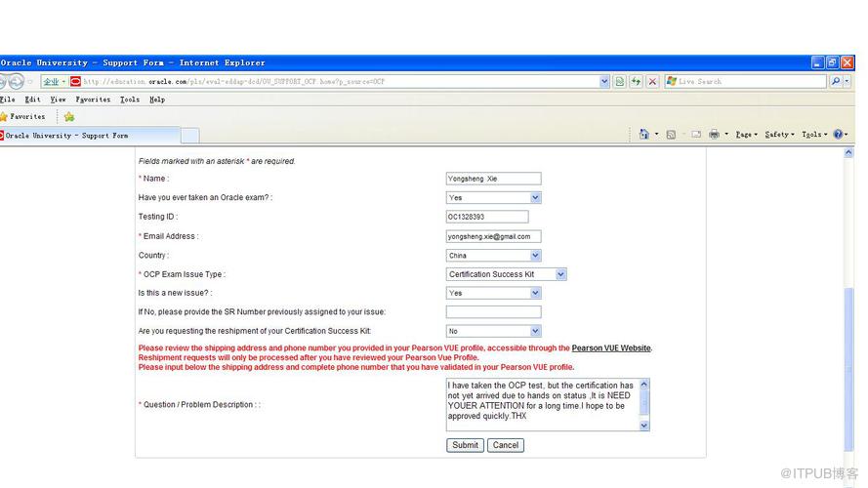Image resolution: width=868 pixels, height=488 pixels.
Task: Click the Read Mail envelope icon
Action: click(696, 135)
